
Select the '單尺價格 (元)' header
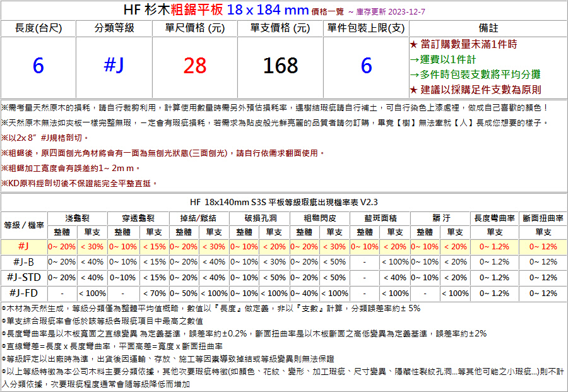pos(195,28)
